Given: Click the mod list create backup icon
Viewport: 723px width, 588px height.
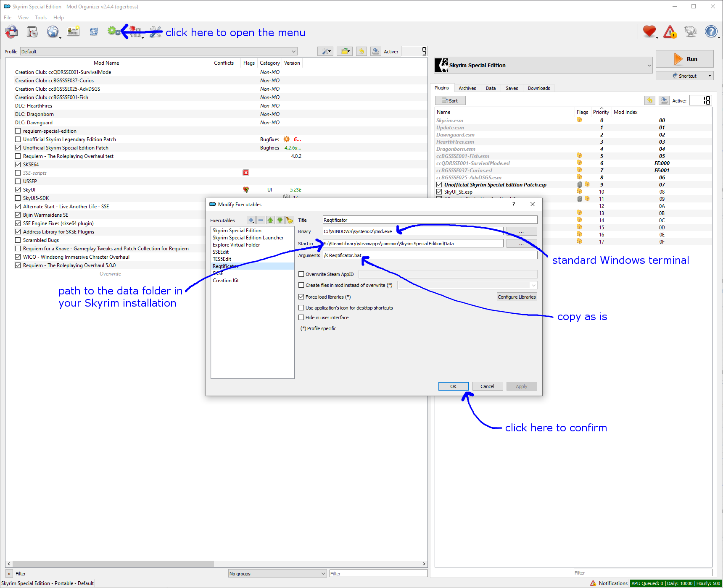Looking at the screenshot, I should [x=376, y=51].
